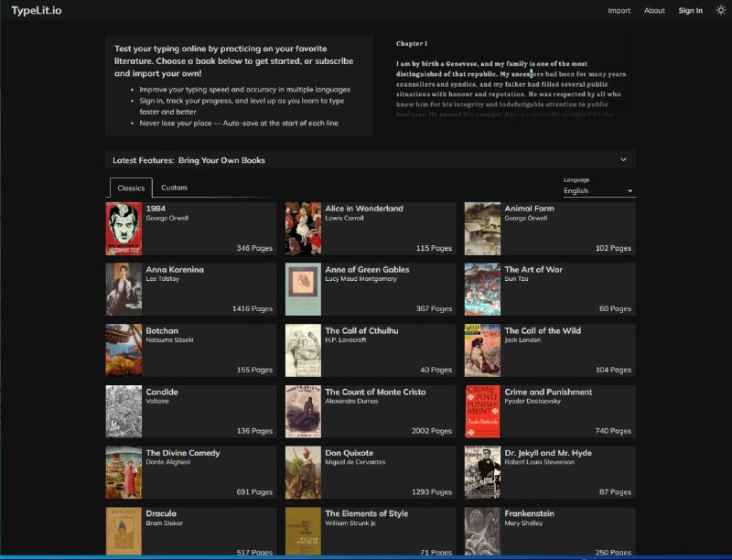Screen dimensions: 732x560
Task: Click the Anne of Green Gables cover
Action: click(x=303, y=289)
